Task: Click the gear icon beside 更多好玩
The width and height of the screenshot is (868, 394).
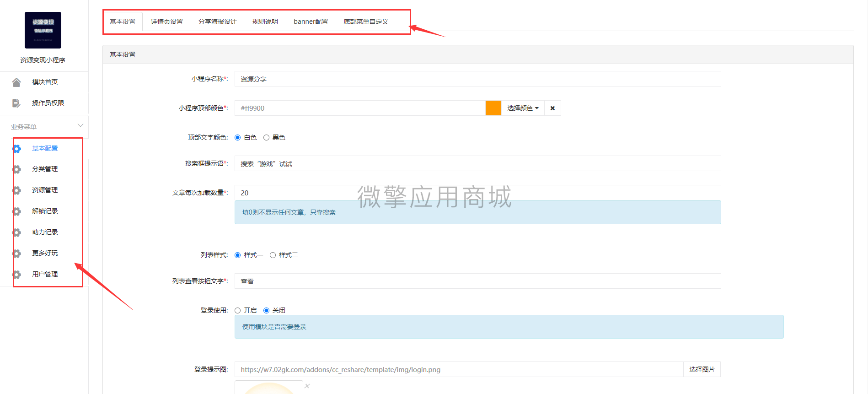Action: tap(17, 254)
